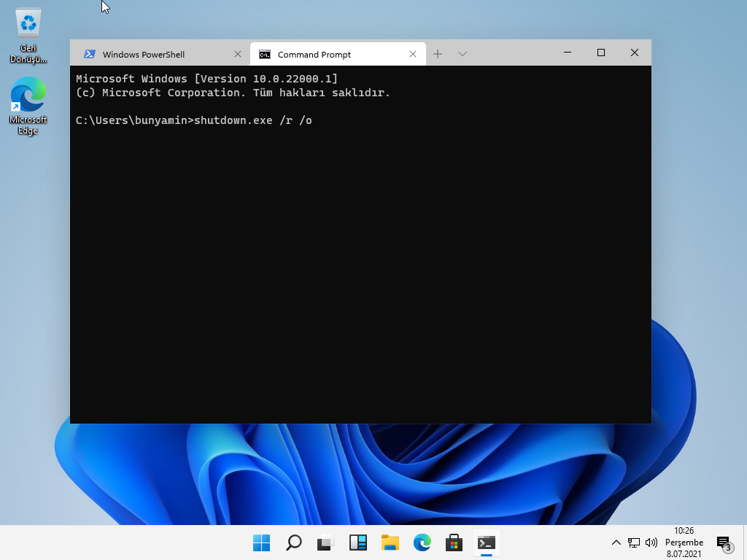The width and height of the screenshot is (747, 560).
Task: Open the volume control
Action: tap(651, 542)
